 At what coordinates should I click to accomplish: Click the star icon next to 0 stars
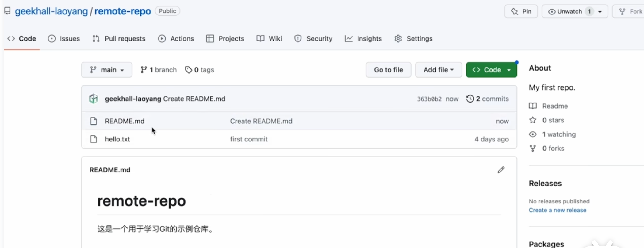(533, 120)
